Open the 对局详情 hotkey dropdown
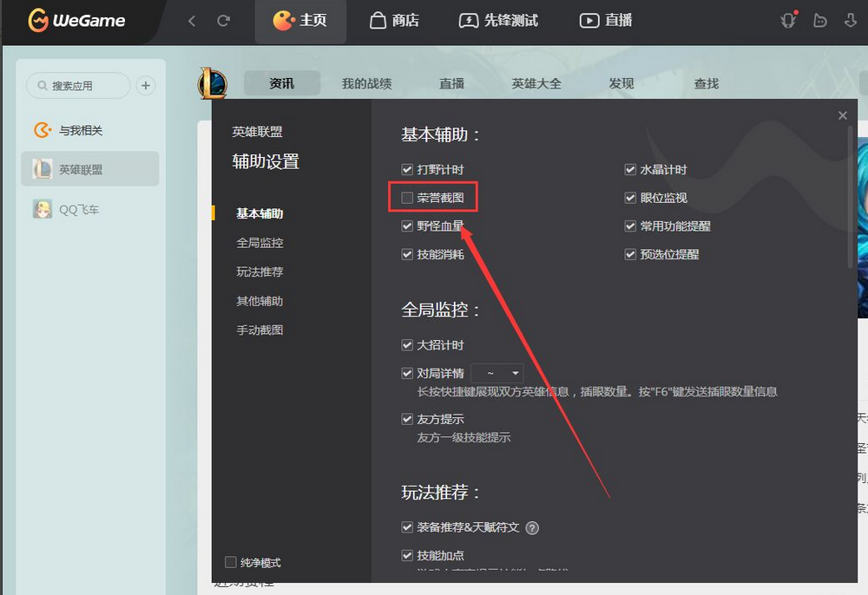 (x=496, y=373)
